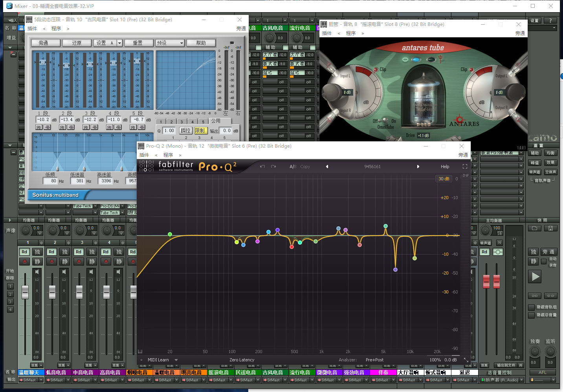The image size is (563, 392).
Task: Open 插件 menu in antares tube window
Action: tap(327, 33)
